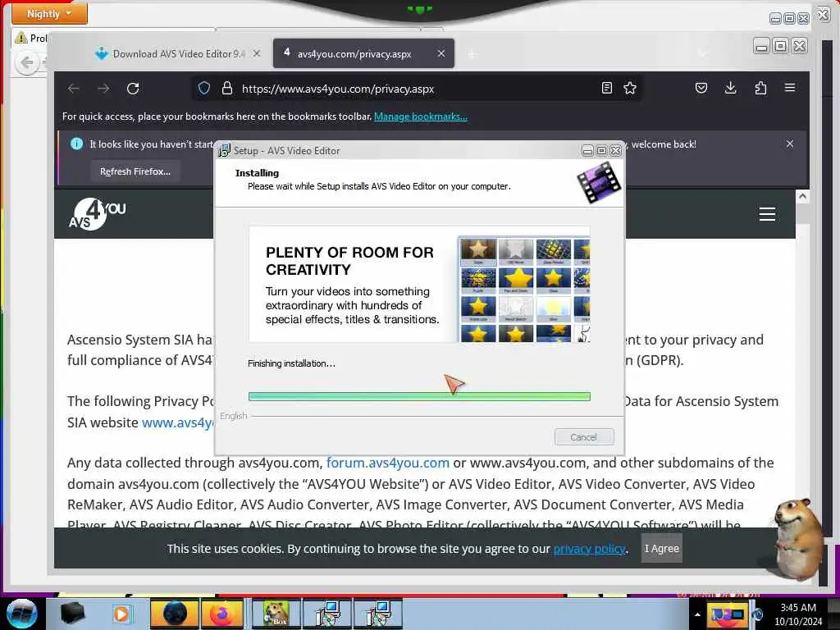
Task: Minimize the AVS Video Editor Setup window
Action: coord(587,151)
